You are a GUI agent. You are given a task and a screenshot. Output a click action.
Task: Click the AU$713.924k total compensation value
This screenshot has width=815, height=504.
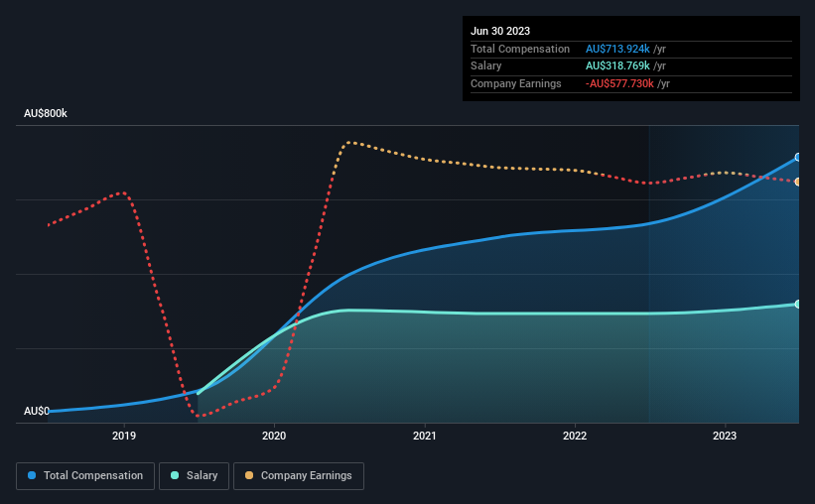(x=617, y=49)
